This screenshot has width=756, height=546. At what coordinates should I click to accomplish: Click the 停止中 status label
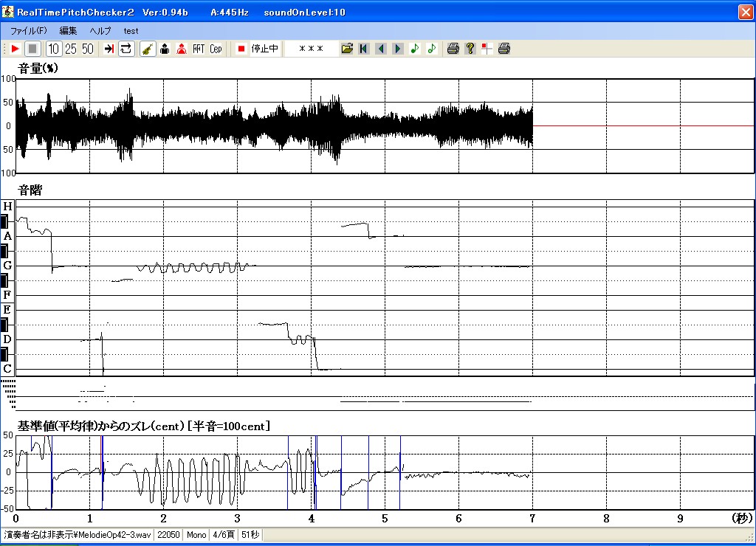pyautogui.click(x=264, y=49)
